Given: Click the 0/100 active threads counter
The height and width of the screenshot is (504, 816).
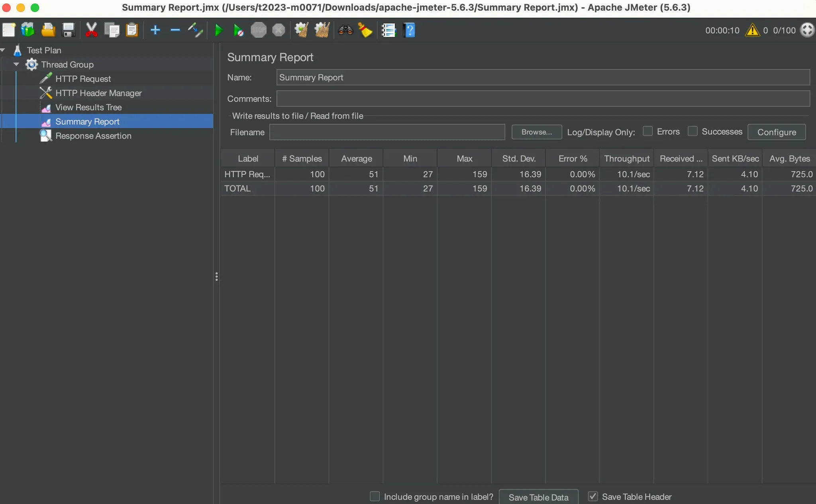Looking at the screenshot, I should [x=784, y=30].
